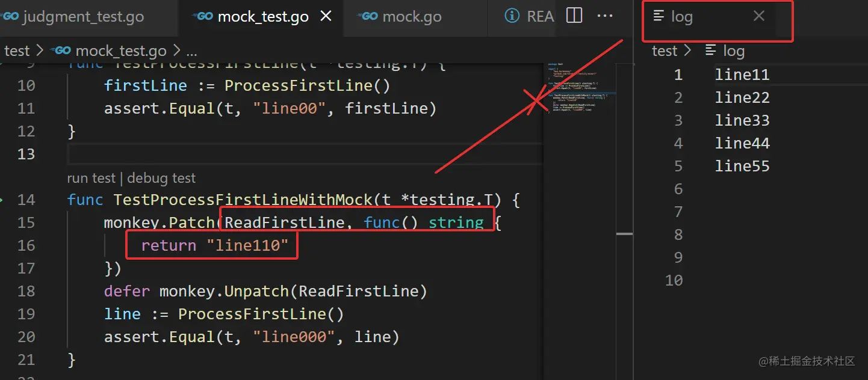Click the info icon on README tab
The image size is (868, 380).
click(x=512, y=16)
